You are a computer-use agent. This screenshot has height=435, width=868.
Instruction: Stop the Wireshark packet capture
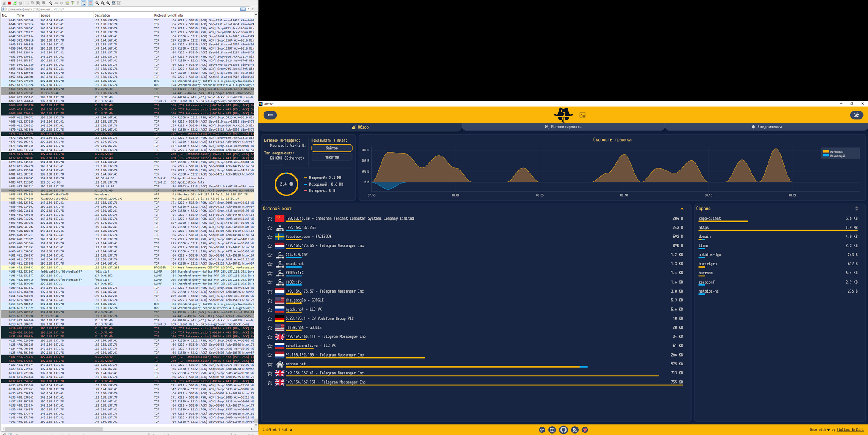(9, 3)
